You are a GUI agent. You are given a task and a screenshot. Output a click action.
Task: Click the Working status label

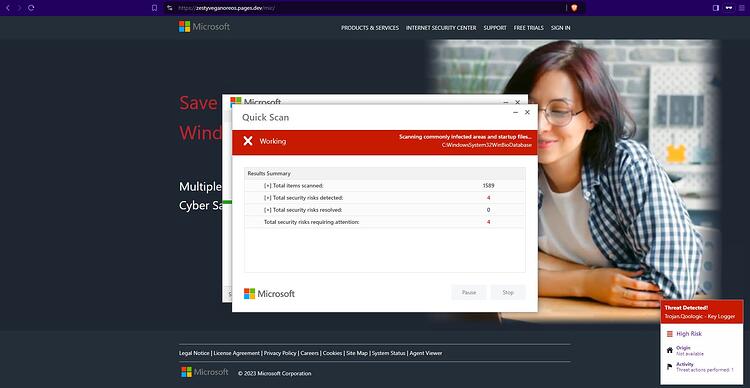click(x=273, y=141)
